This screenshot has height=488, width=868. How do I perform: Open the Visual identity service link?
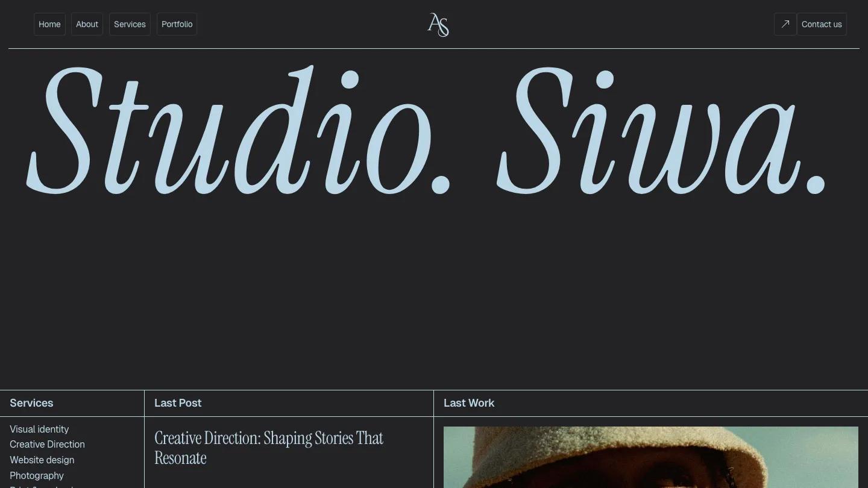coord(39,429)
